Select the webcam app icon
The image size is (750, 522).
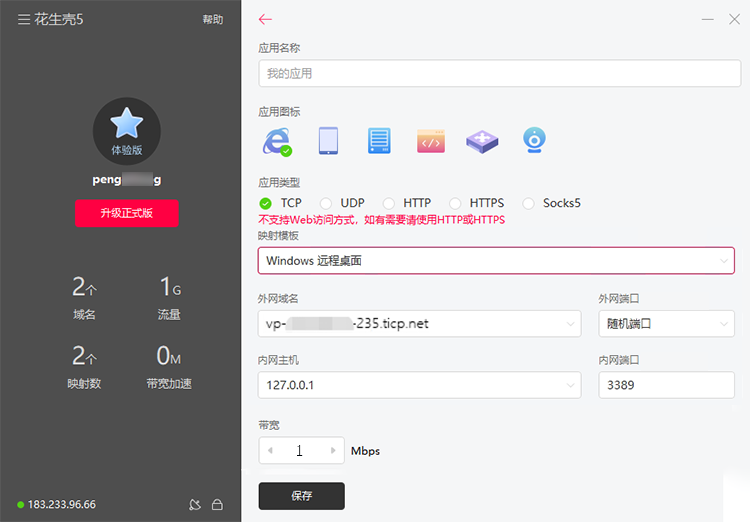pyautogui.click(x=534, y=140)
